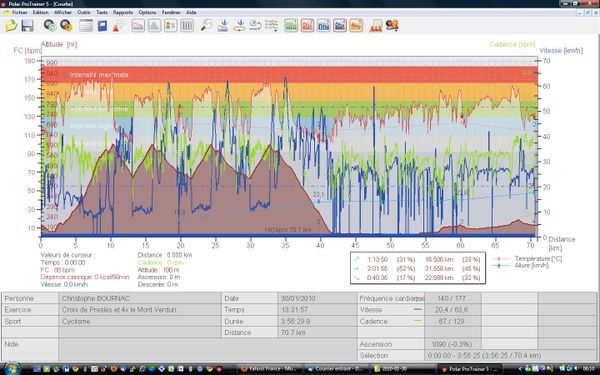Open the blue diary book icon

[x=102, y=26]
